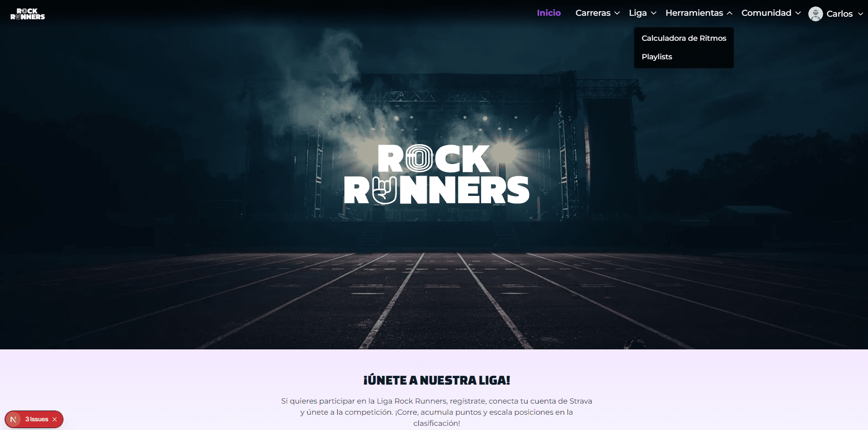Dismiss the 3 Issues badge with its X
The height and width of the screenshot is (430, 868).
[55, 419]
